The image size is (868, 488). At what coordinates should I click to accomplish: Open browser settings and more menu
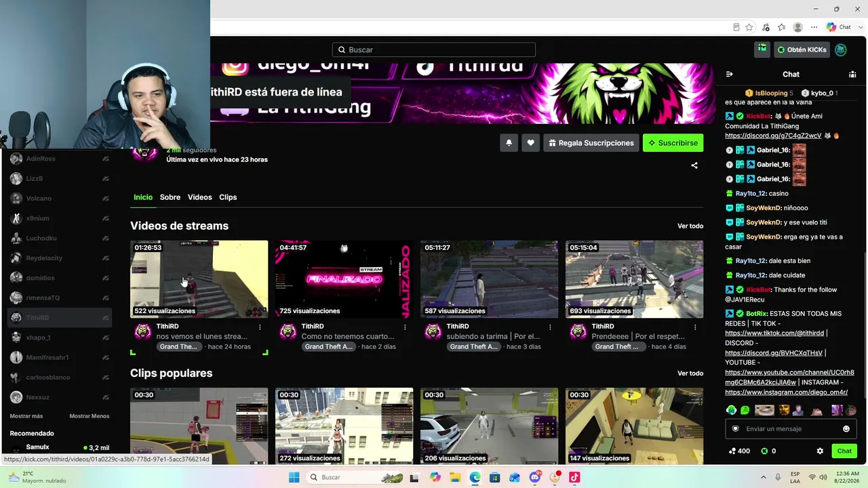(x=814, y=27)
